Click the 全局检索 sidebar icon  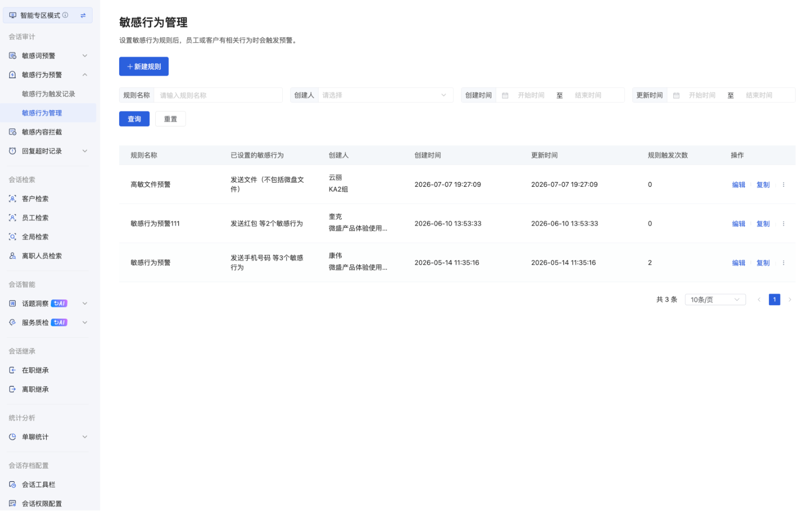click(13, 237)
